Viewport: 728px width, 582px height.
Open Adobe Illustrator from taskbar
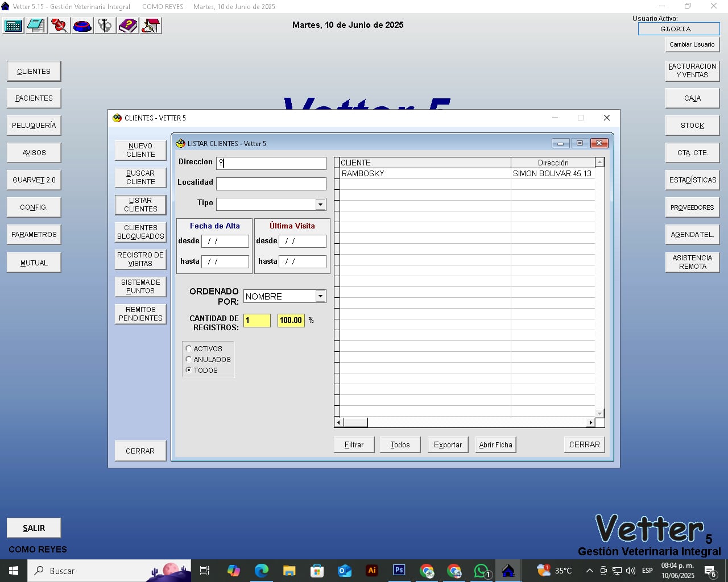tap(372, 570)
